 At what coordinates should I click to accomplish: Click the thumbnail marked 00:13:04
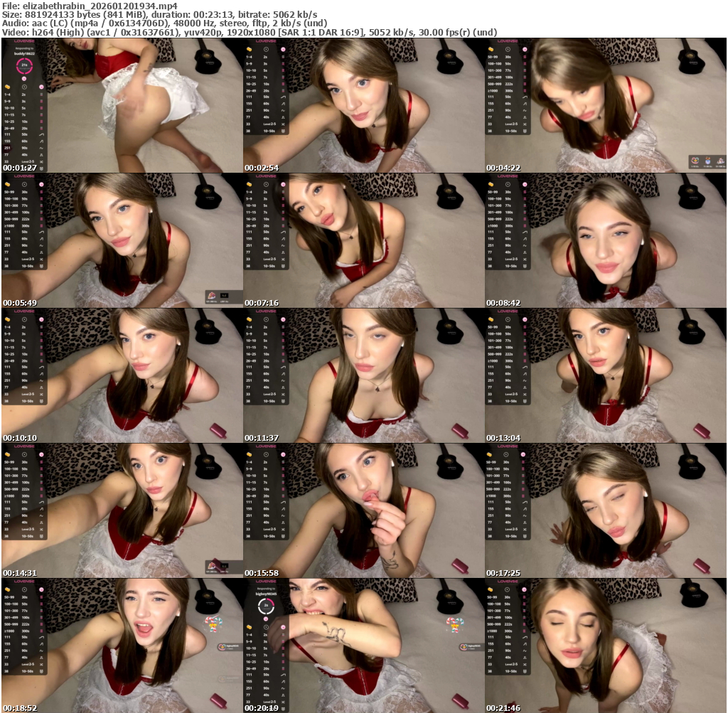click(x=606, y=375)
